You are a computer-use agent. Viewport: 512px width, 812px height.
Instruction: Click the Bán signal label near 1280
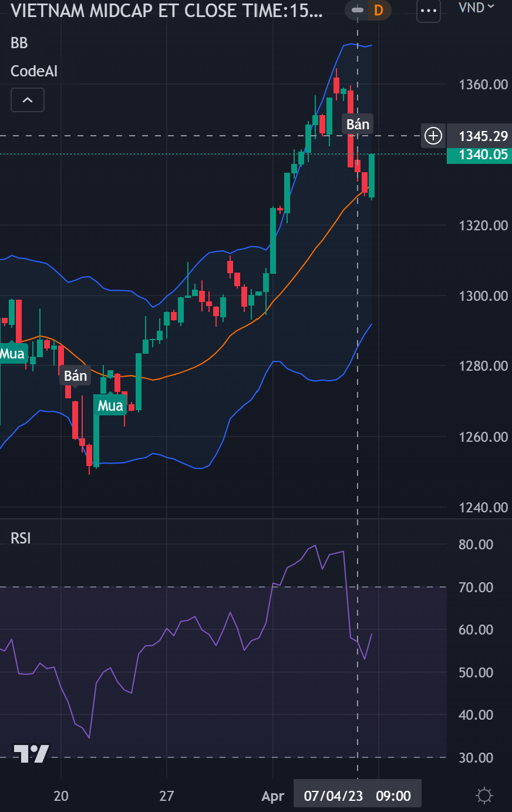pos(75,375)
